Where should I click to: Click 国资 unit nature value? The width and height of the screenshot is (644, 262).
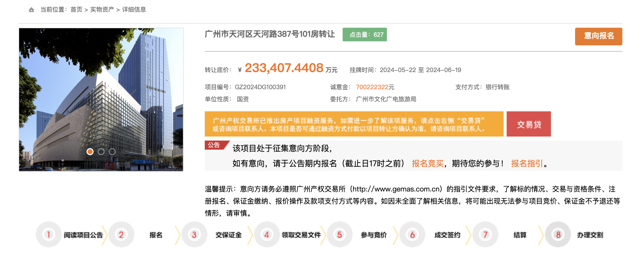[x=243, y=99]
